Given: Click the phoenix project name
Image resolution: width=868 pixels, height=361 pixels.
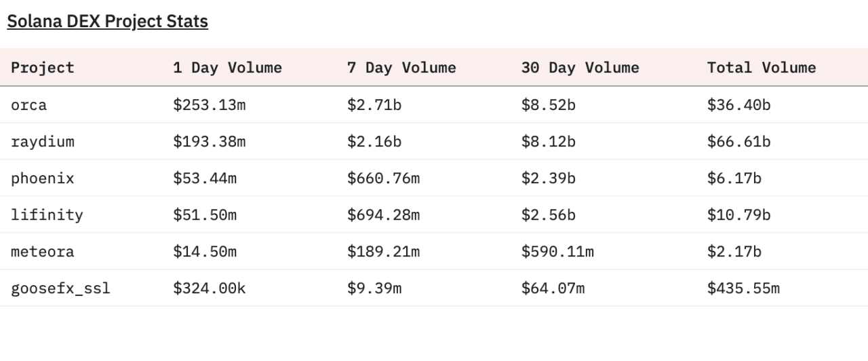Looking at the screenshot, I should click(43, 178).
